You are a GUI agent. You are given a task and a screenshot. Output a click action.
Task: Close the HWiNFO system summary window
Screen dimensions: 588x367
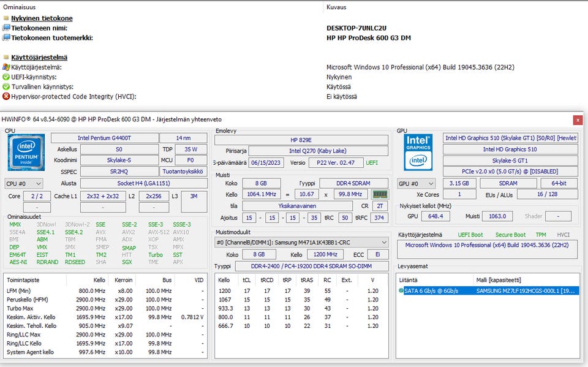click(578, 120)
